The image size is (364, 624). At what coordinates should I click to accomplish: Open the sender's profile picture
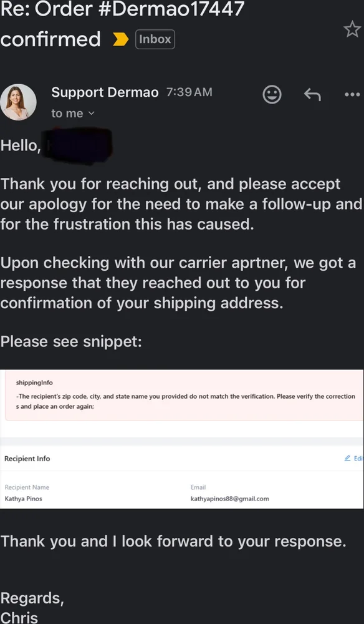pyautogui.click(x=18, y=102)
